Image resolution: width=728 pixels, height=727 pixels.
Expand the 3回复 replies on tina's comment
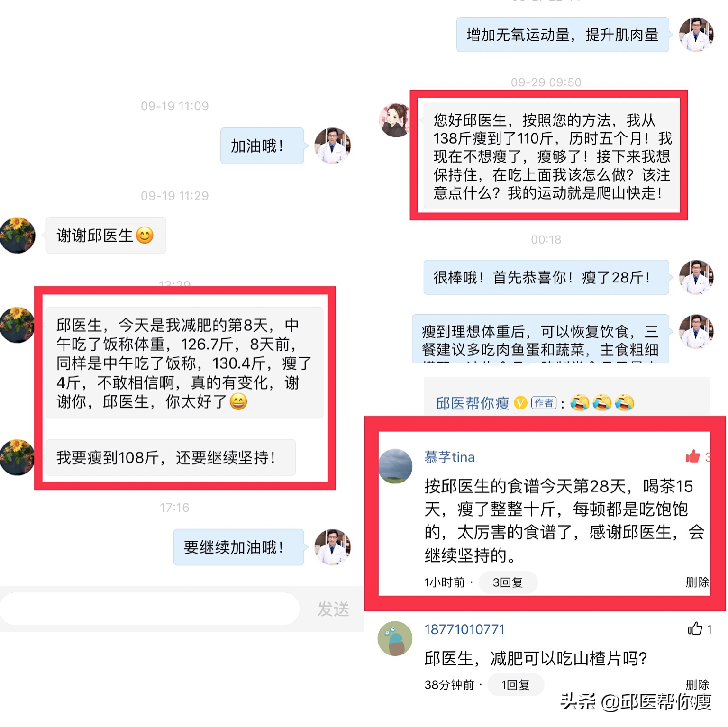point(508,582)
